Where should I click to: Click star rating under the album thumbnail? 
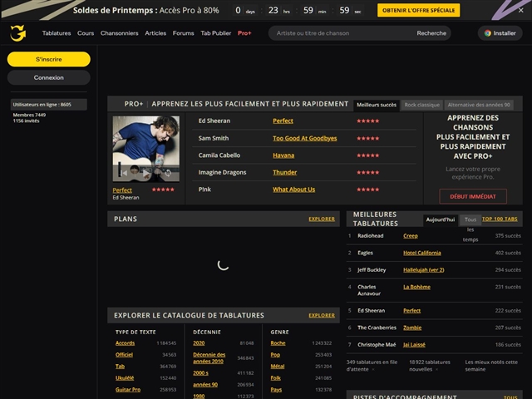point(163,190)
